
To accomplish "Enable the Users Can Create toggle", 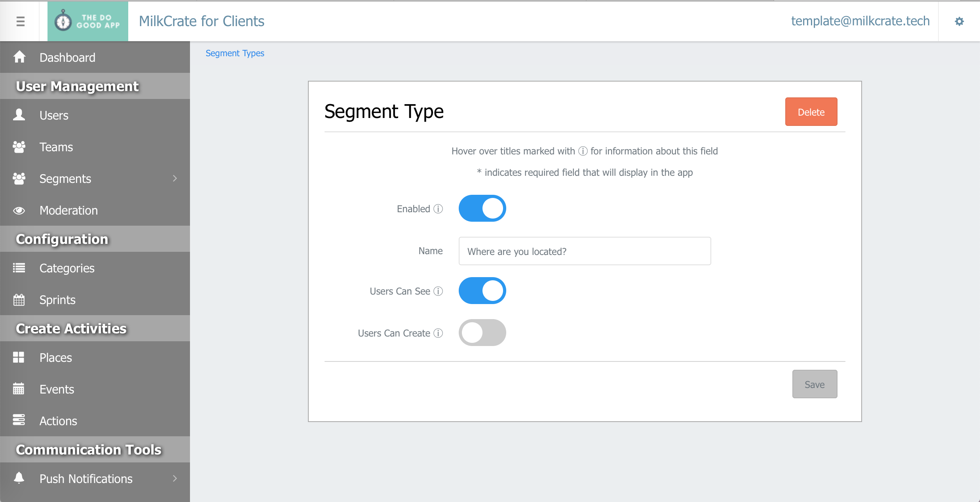I will point(482,333).
